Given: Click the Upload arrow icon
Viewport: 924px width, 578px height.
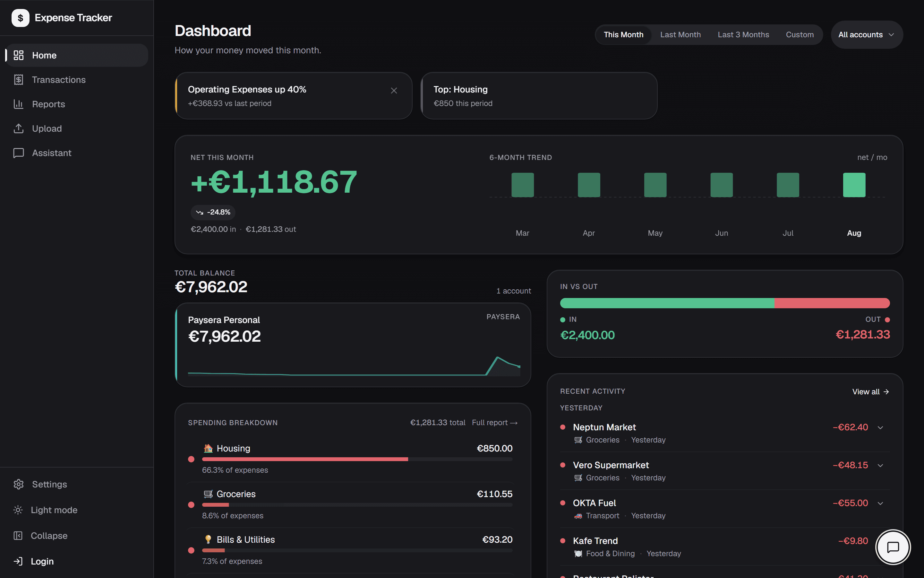Looking at the screenshot, I should [x=18, y=128].
